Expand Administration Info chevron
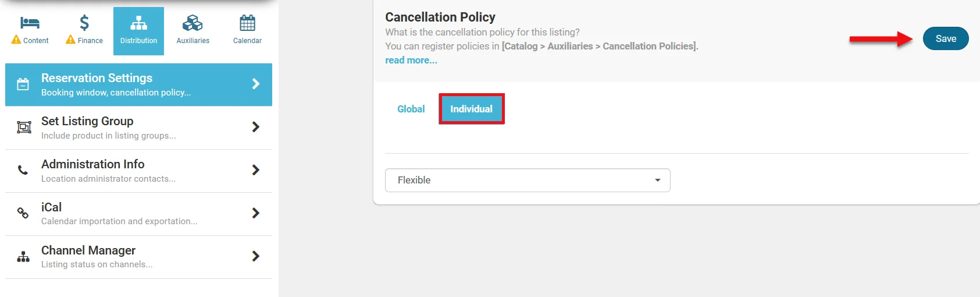Screen dimensions: 980x297 point(255,170)
